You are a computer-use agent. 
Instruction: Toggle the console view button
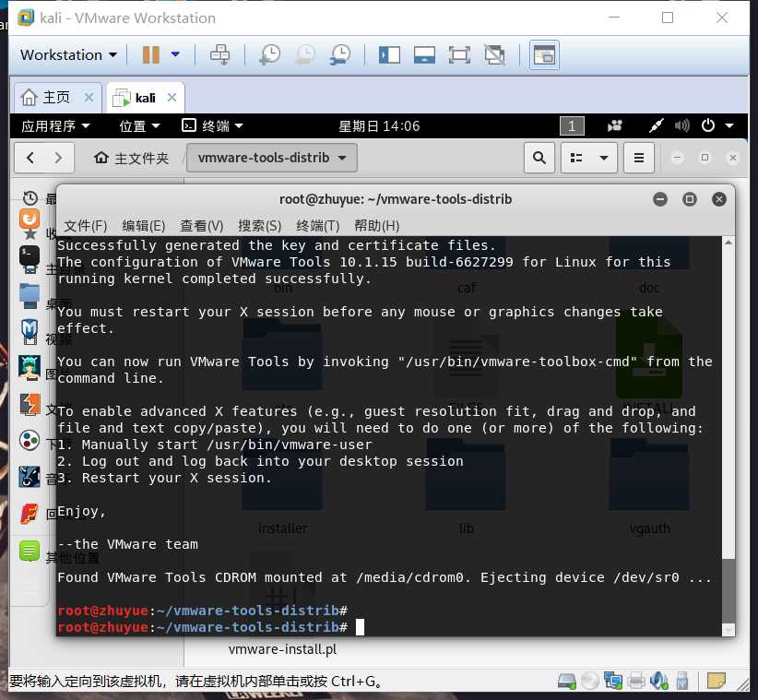544,55
